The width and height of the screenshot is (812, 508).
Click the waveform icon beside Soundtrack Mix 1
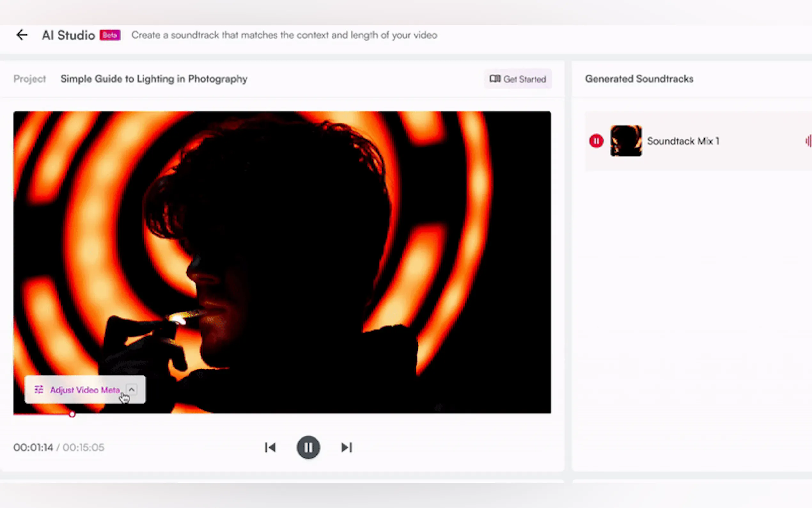click(808, 141)
